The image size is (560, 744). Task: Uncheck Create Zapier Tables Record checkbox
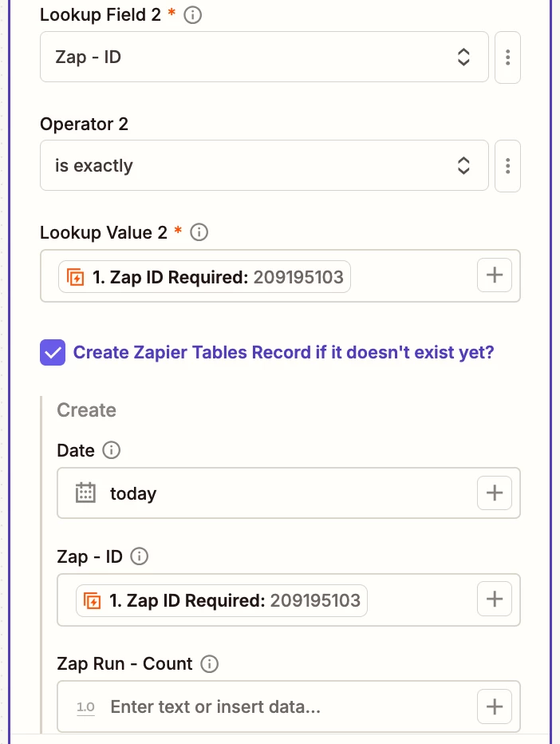53,352
